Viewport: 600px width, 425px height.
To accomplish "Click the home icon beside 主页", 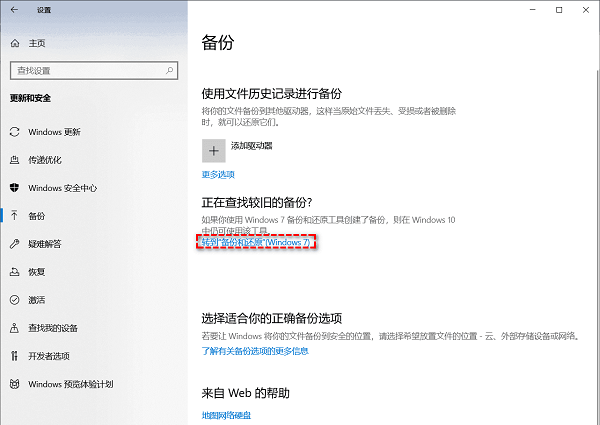I will pyautogui.click(x=15, y=43).
